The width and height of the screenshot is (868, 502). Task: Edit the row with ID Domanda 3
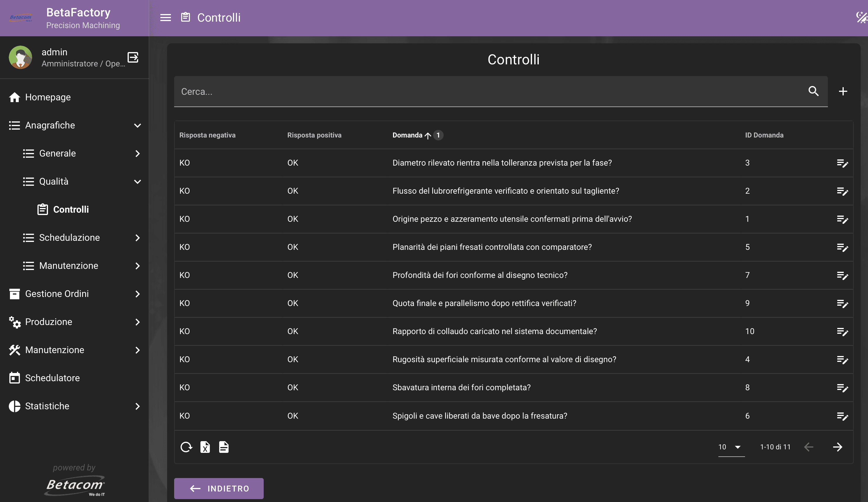(842, 163)
